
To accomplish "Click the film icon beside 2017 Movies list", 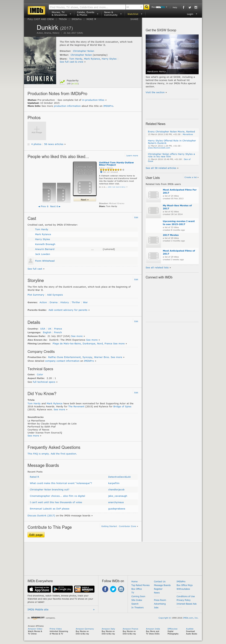I will pyautogui.click(x=153, y=240).
